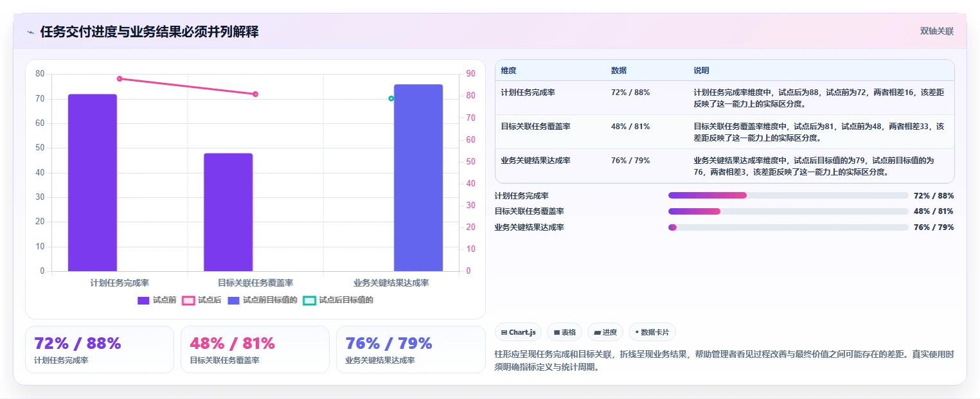
Task: Click the teal point near 业务关键结果达成率 bar
Action: 391,98
